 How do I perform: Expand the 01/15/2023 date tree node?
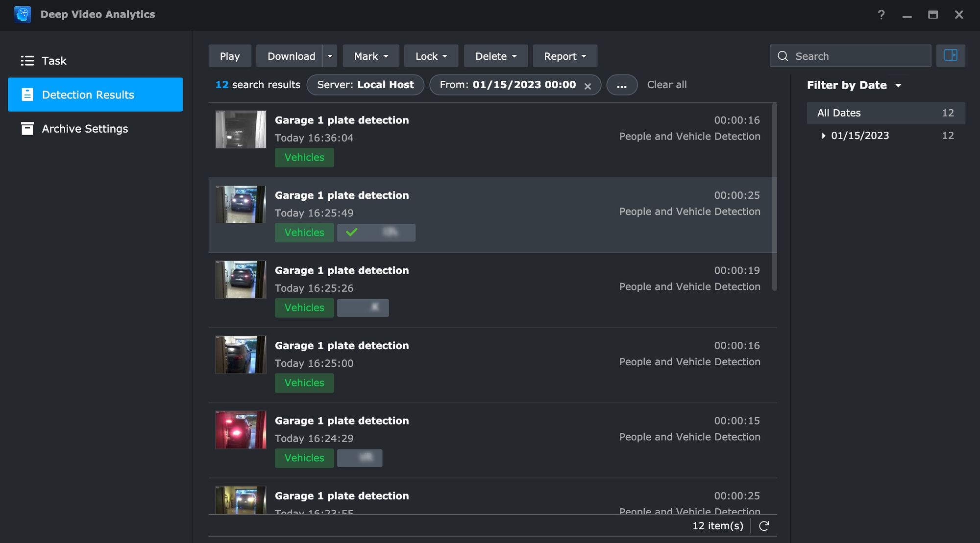click(823, 136)
